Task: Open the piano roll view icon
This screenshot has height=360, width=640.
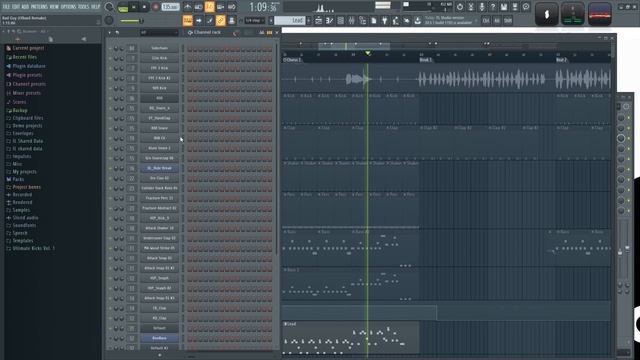Action: click(329, 20)
